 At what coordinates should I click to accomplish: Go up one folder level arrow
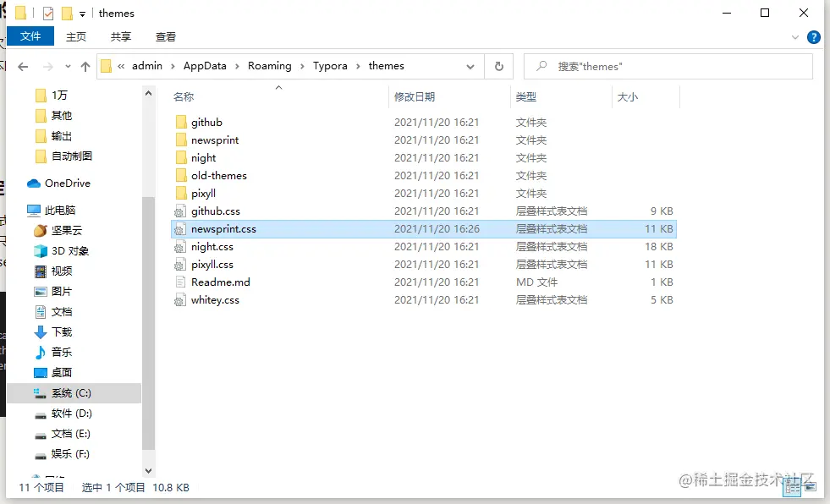point(85,67)
